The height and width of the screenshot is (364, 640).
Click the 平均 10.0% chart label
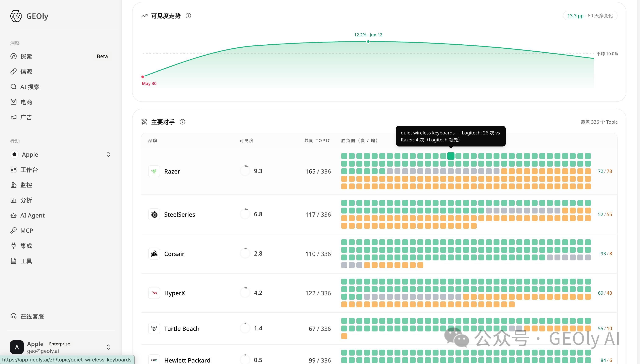(x=607, y=53)
